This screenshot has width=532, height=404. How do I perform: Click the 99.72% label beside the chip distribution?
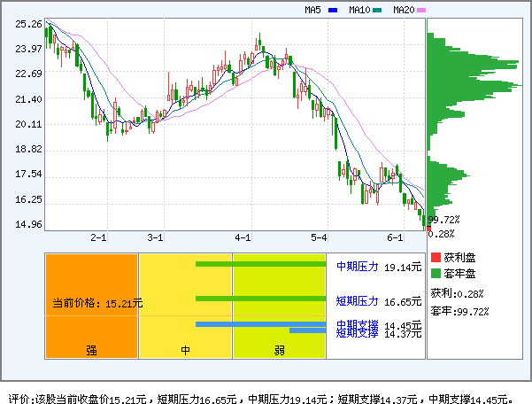443,220
